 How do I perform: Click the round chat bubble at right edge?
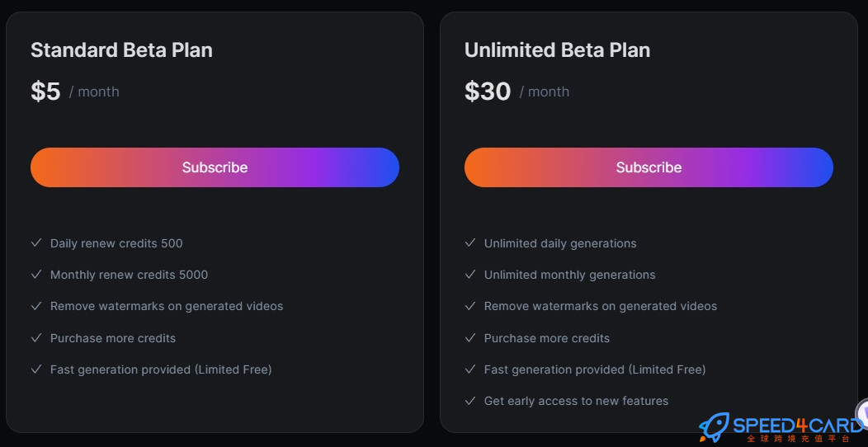pos(862,412)
